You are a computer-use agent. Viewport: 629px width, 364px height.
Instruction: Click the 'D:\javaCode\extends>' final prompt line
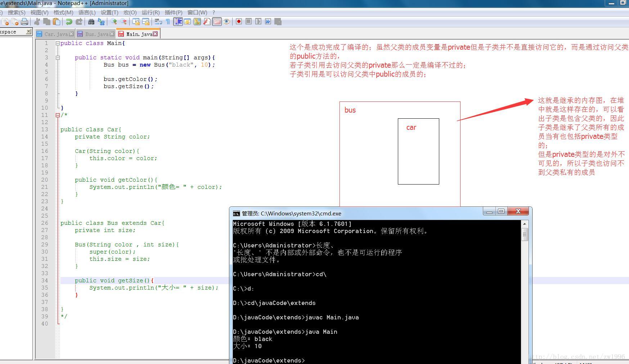269,360
